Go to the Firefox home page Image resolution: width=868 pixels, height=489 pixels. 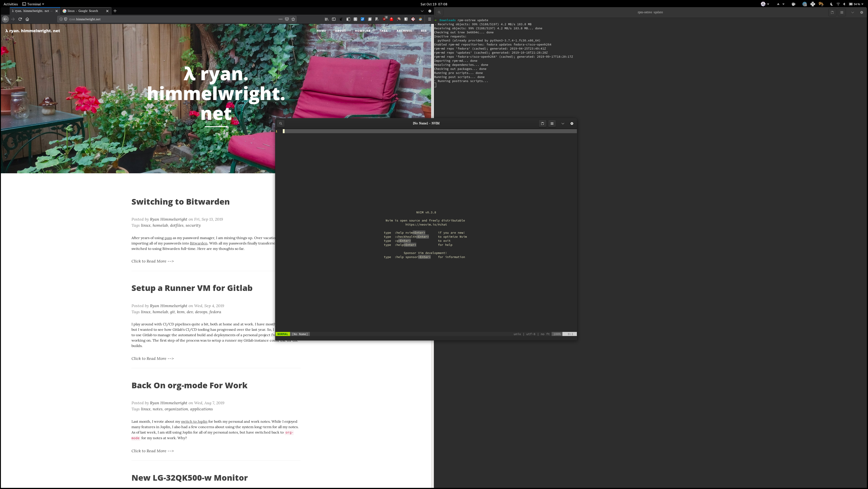[27, 19]
